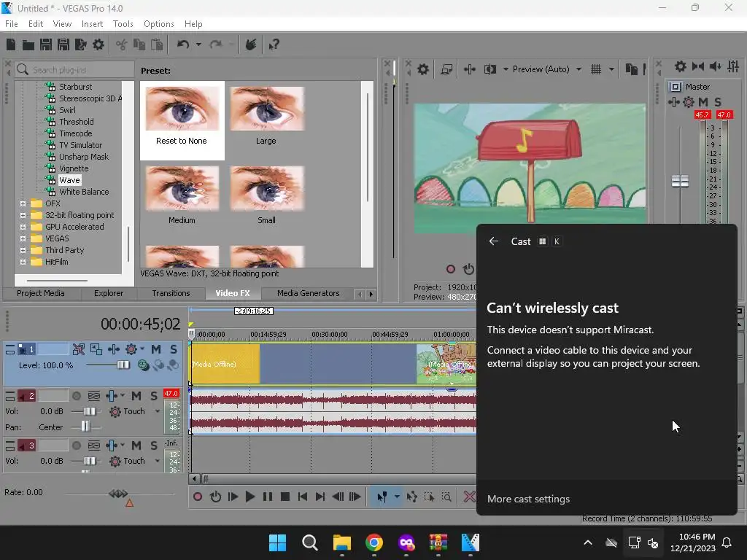Screen dimensions: 747x560
Task: Expand the OFX folder
Action: point(23,203)
